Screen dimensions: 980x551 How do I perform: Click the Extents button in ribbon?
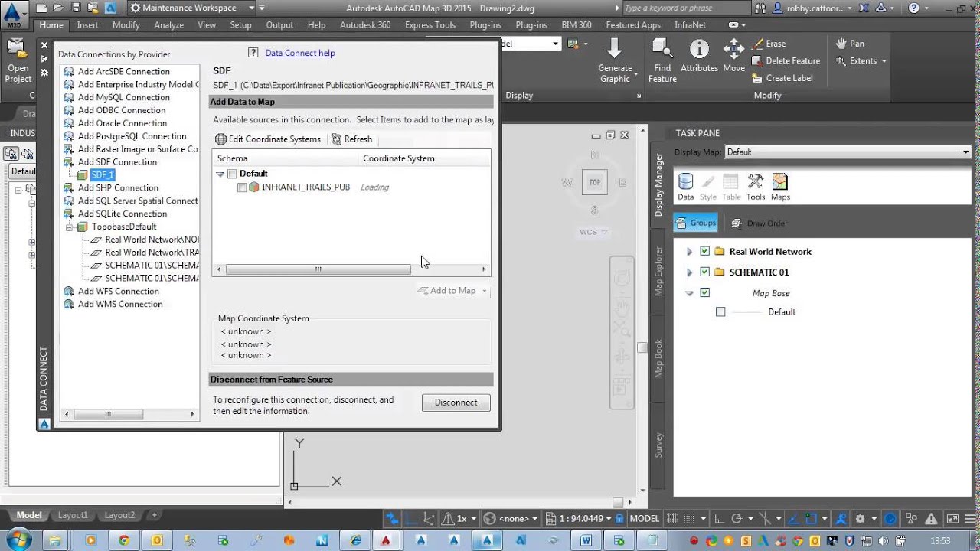point(861,60)
